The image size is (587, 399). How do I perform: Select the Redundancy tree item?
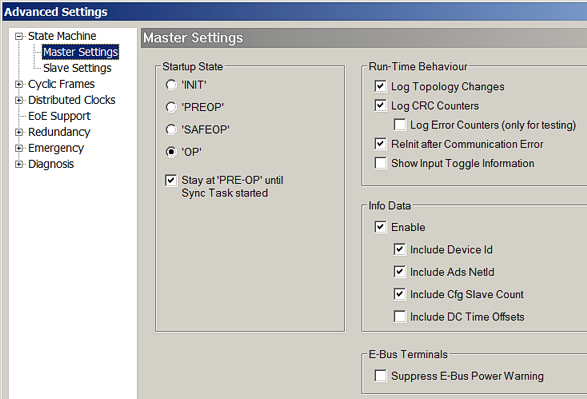pos(59,132)
